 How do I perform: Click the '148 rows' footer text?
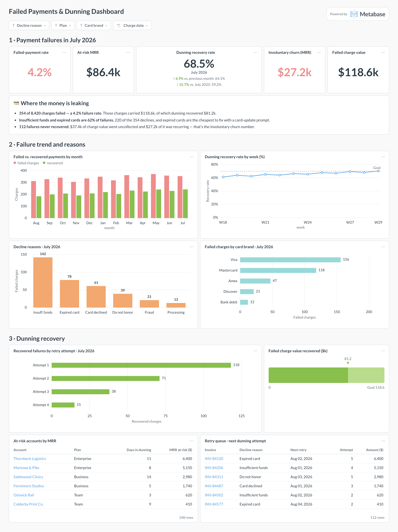click(186, 518)
